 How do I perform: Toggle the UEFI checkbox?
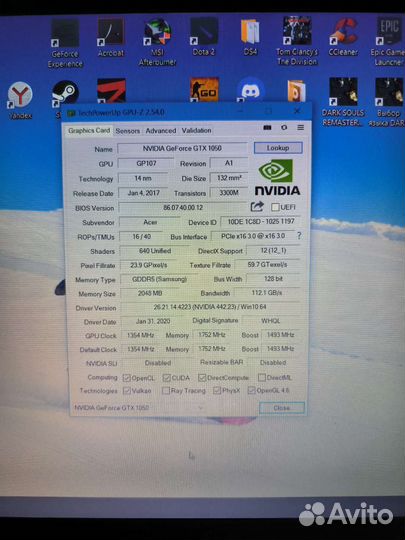275,207
